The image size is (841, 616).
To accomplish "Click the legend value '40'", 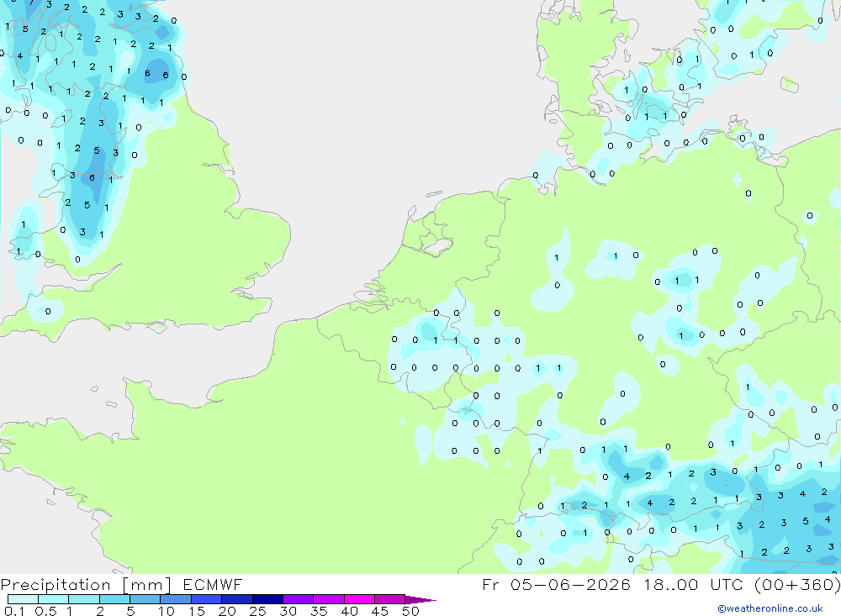I will pos(349,611).
